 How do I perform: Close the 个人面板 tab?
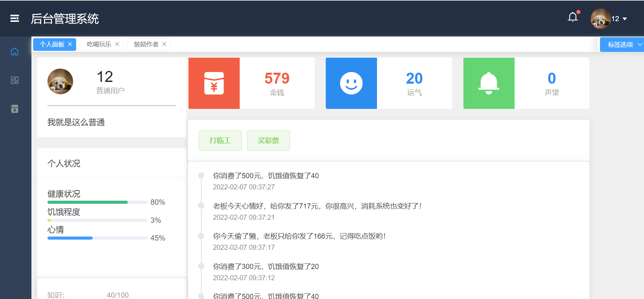70,44
